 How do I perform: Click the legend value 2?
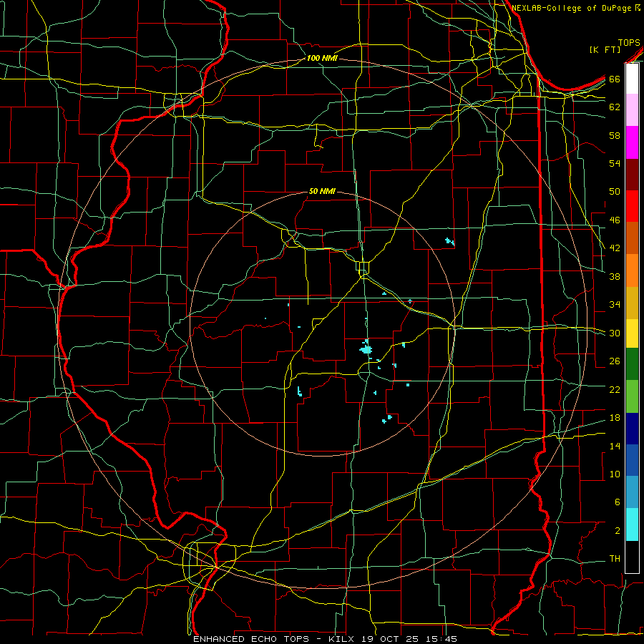(617, 531)
